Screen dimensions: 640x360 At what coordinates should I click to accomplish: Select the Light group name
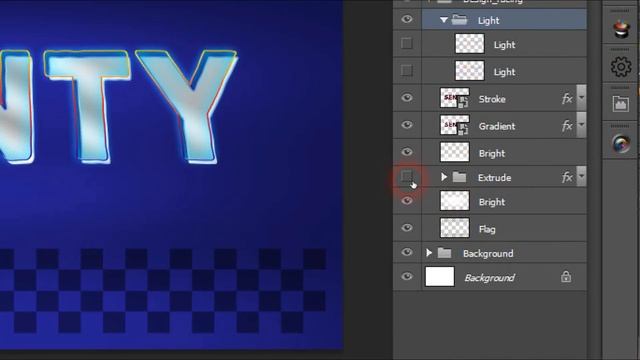tap(489, 20)
